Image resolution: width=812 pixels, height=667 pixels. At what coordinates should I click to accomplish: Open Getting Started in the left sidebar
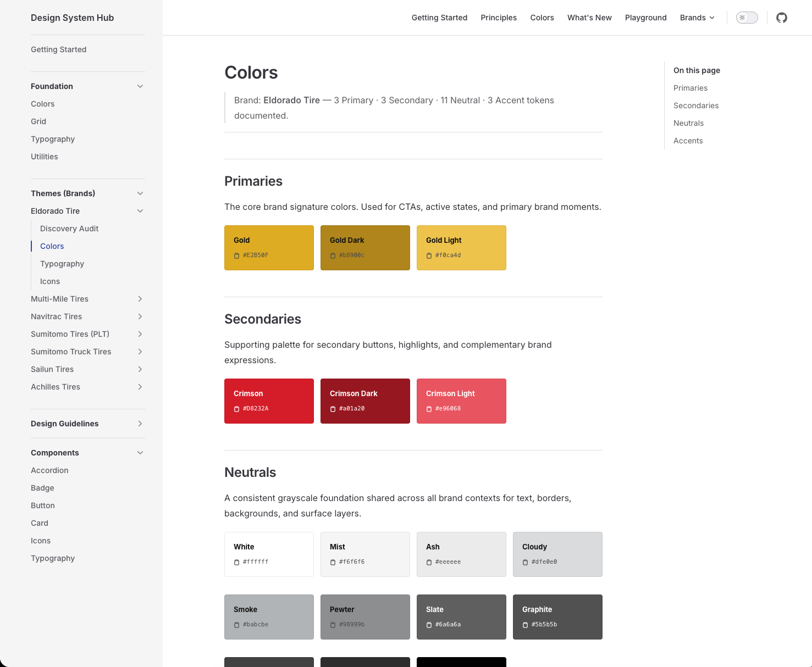[59, 49]
